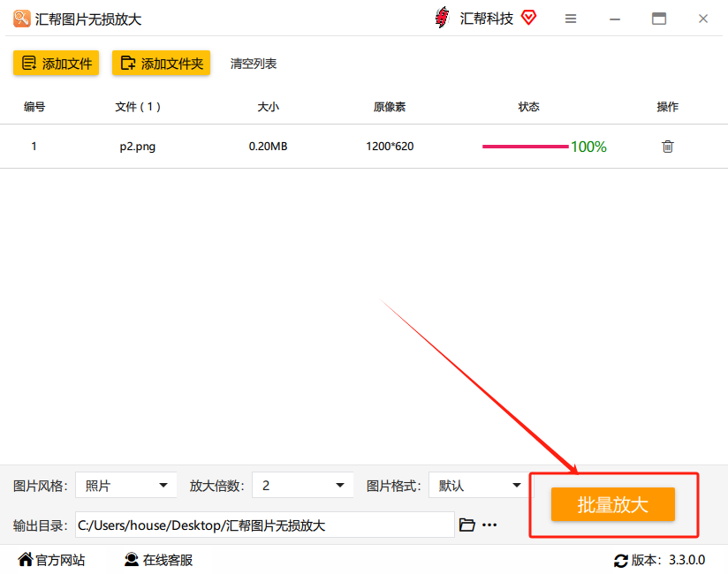Click 添加文件 button
The image size is (728, 574).
coord(57,63)
